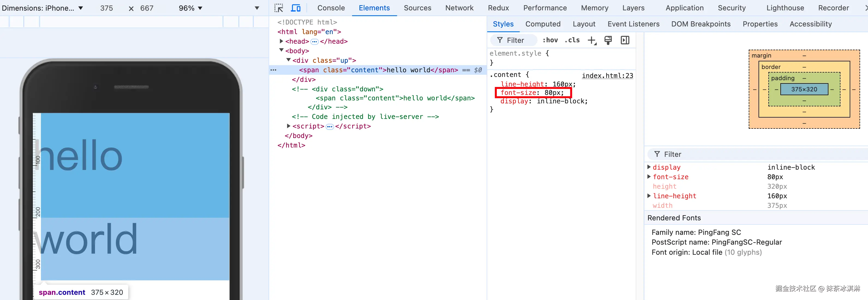Open the Dimensions iPhone device dropdown
Viewport: 868px width, 300px height.
(42, 8)
